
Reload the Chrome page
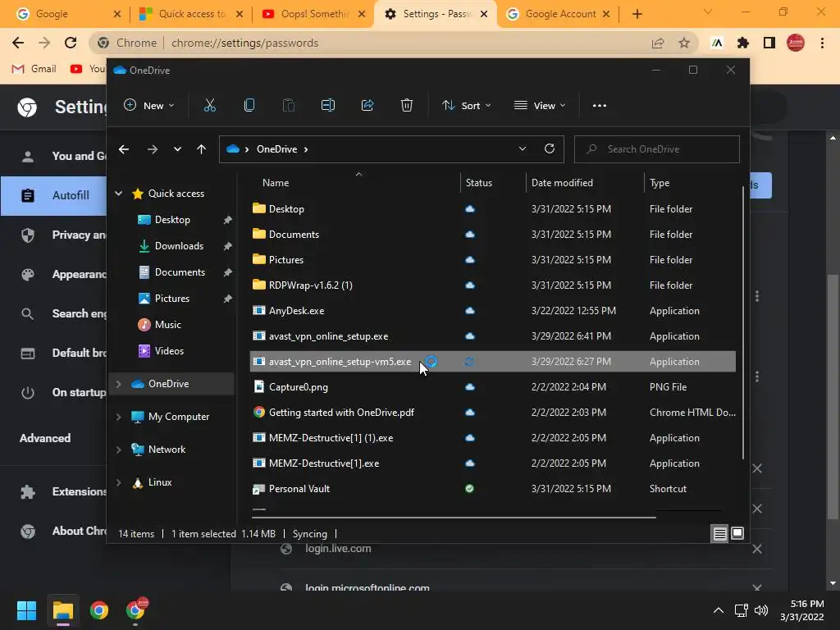[71, 43]
